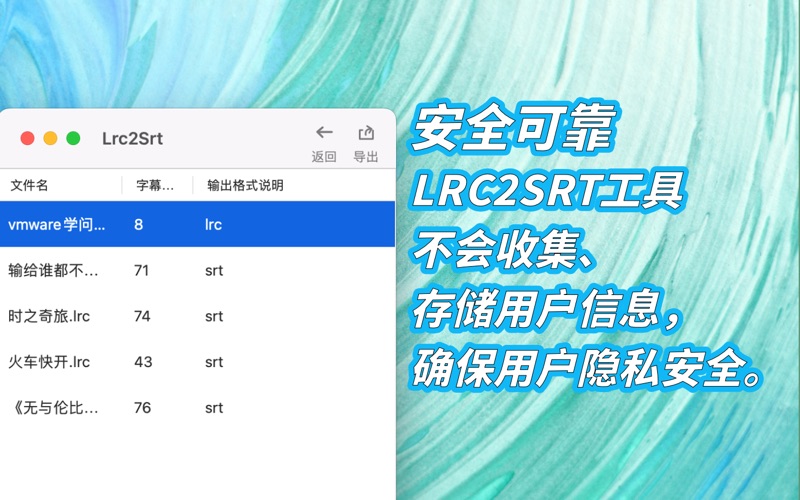
Task: Click srt format in 火车快开.lrc row
Action: (214, 362)
